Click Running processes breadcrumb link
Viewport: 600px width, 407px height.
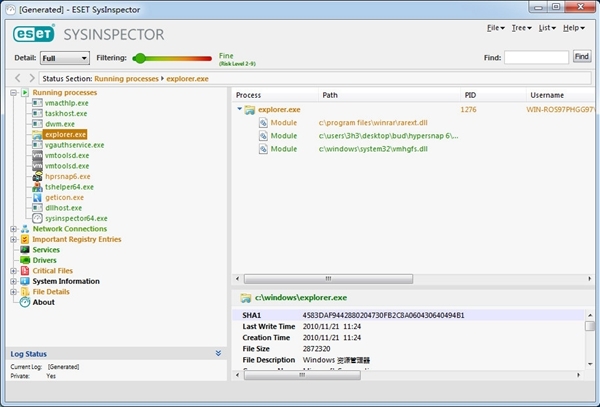pos(126,79)
